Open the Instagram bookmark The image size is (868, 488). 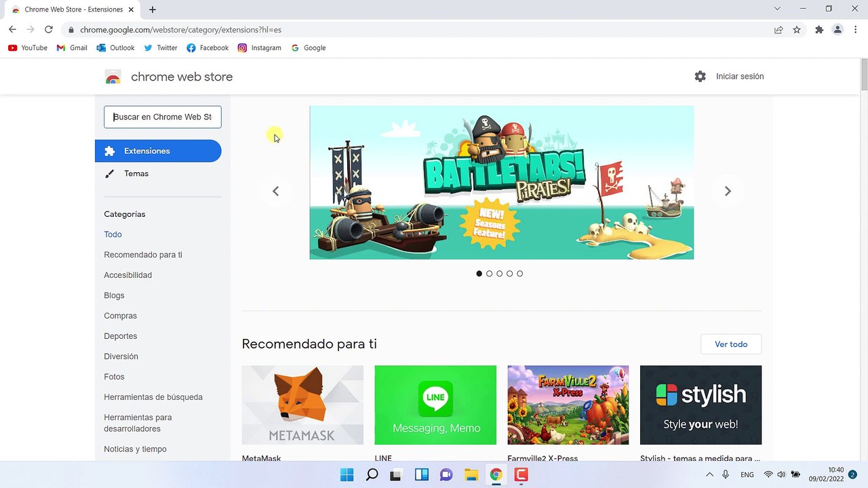click(x=259, y=48)
